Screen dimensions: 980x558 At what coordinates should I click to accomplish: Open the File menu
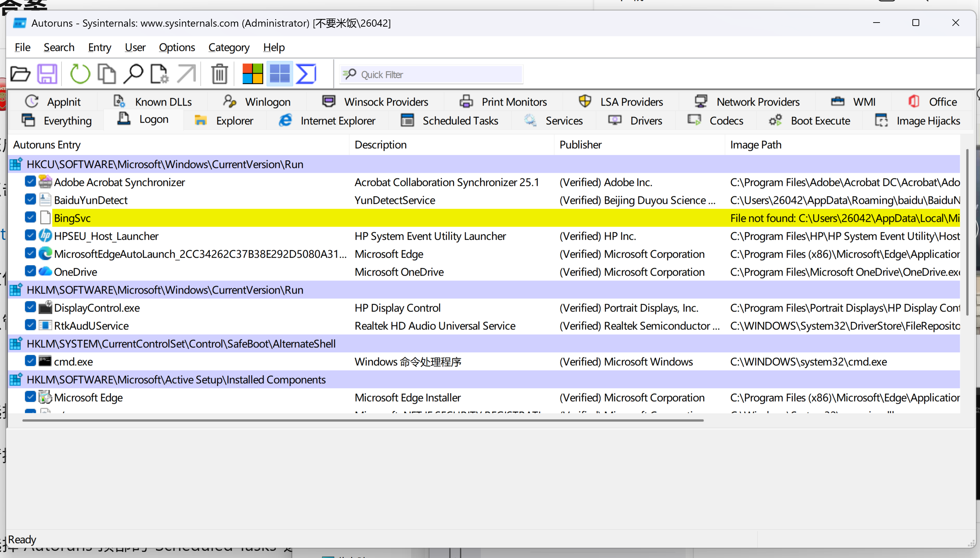point(23,47)
